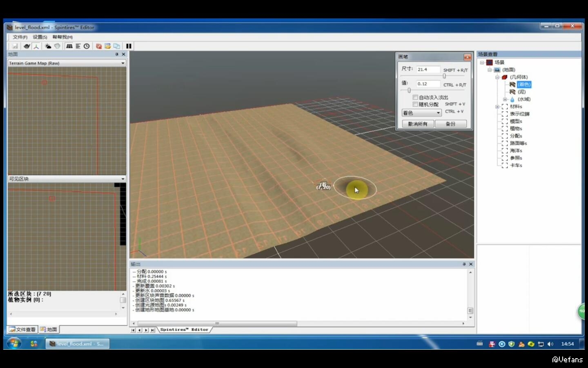This screenshot has width=588, height=368.
Task: Click the red rebuild icon in toolbar
Action: pyautogui.click(x=98, y=46)
